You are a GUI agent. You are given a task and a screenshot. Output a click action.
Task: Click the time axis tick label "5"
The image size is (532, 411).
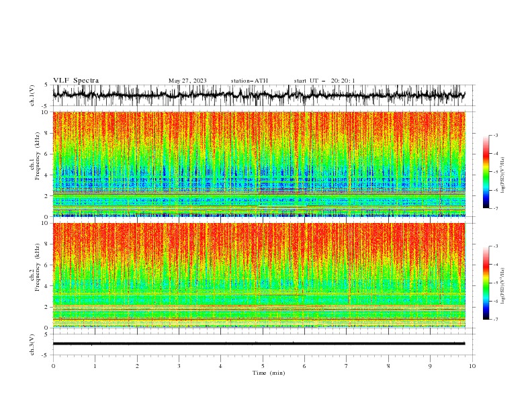pyautogui.click(x=263, y=366)
